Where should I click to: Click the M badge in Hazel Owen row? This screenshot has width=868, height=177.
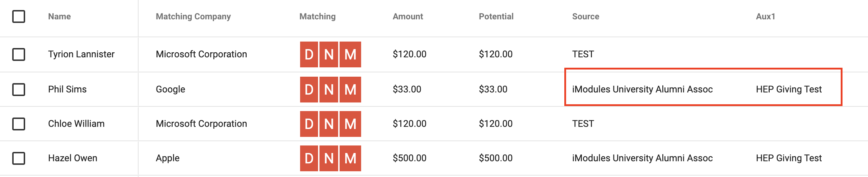pyautogui.click(x=350, y=158)
